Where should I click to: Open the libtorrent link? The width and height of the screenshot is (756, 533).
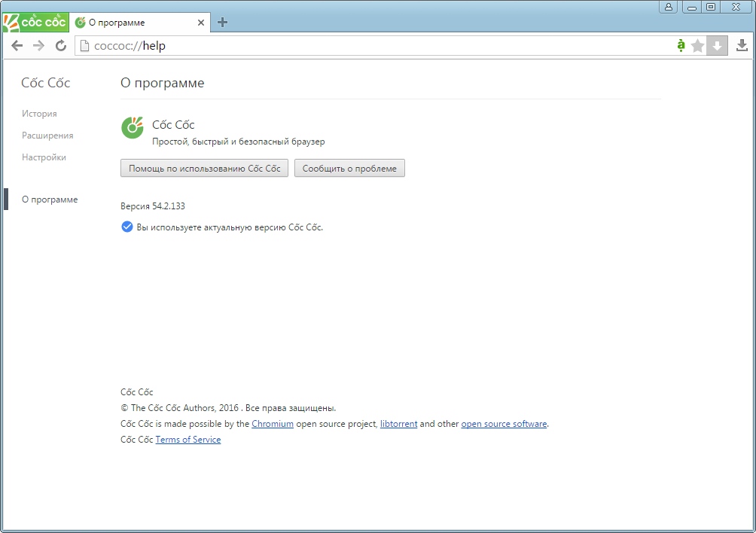pyautogui.click(x=399, y=424)
